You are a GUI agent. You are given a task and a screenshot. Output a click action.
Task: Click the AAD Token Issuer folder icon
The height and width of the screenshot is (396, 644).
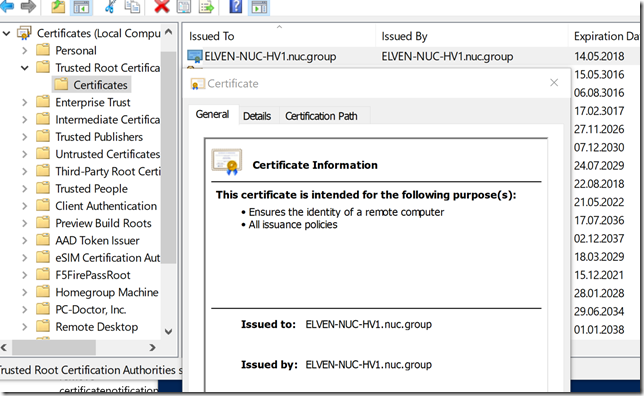tap(43, 240)
